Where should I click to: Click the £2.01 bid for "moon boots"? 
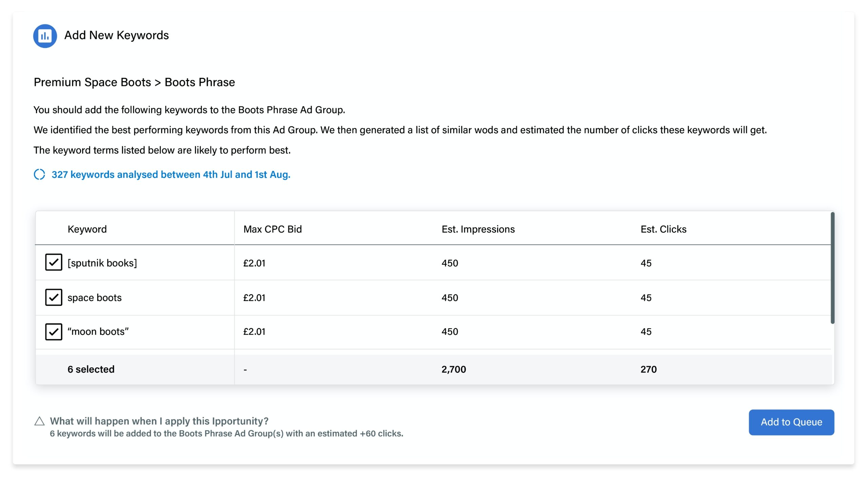254,331
